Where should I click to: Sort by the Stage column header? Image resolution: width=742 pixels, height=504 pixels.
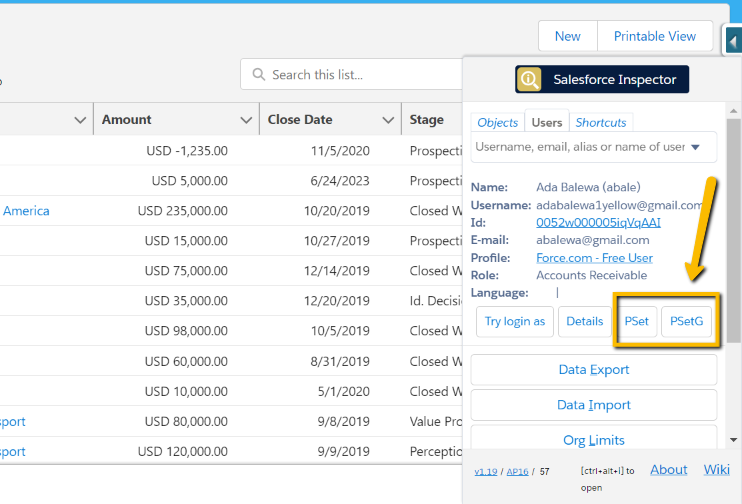tap(426, 120)
